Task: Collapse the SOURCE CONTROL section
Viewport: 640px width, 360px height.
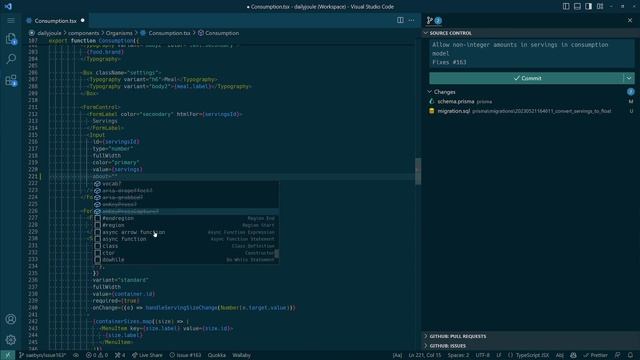Action: 449,33
